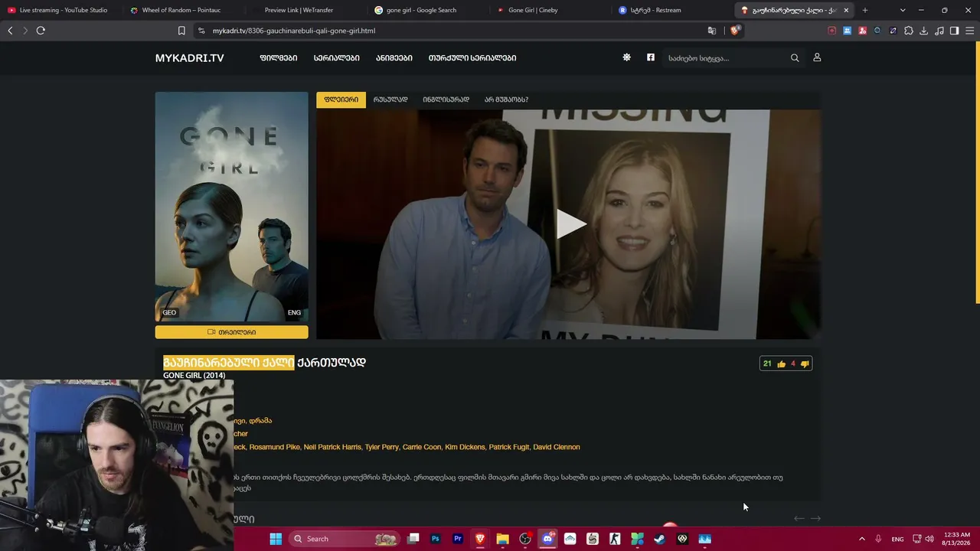Focus the site search input field
Viewport: 980px width, 551px height.
click(726, 58)
